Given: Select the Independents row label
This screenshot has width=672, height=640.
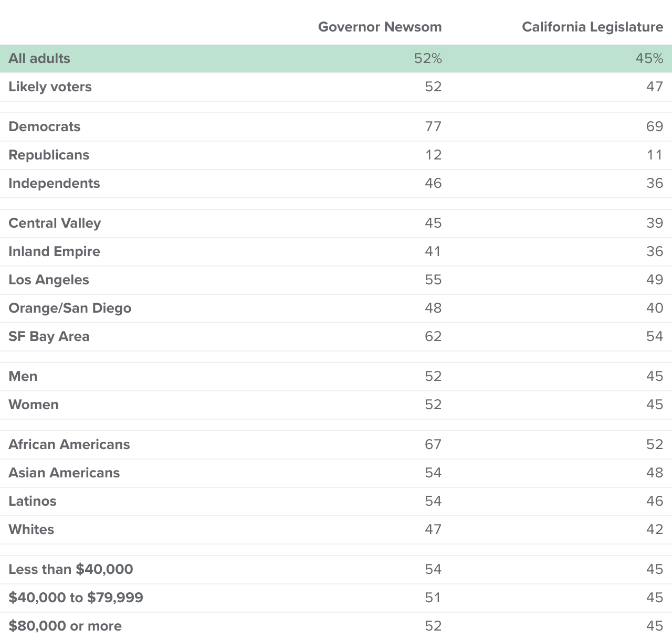Looking at the screenshot, I should pyautogui.click(x=54, y=183).
